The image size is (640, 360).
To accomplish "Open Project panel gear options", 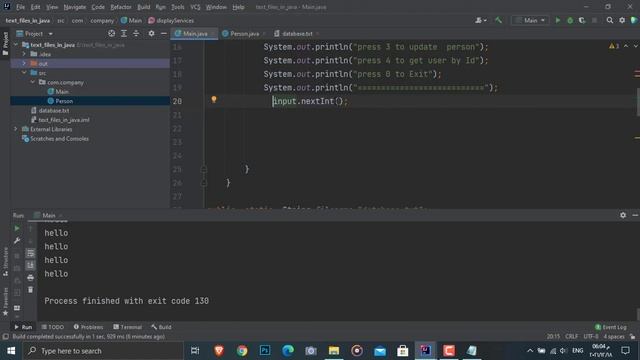I will pos(151,33).
